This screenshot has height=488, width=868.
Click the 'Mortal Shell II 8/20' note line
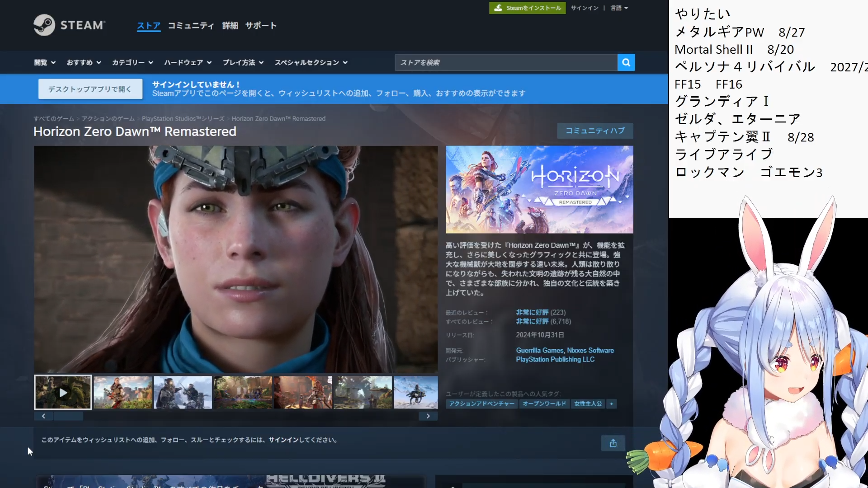coord(734,49)
